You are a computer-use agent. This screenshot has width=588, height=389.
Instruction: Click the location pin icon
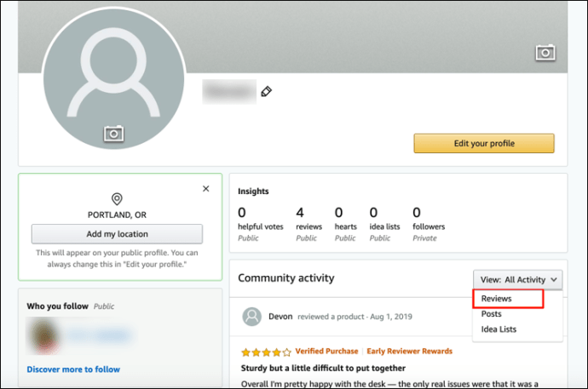117,199
